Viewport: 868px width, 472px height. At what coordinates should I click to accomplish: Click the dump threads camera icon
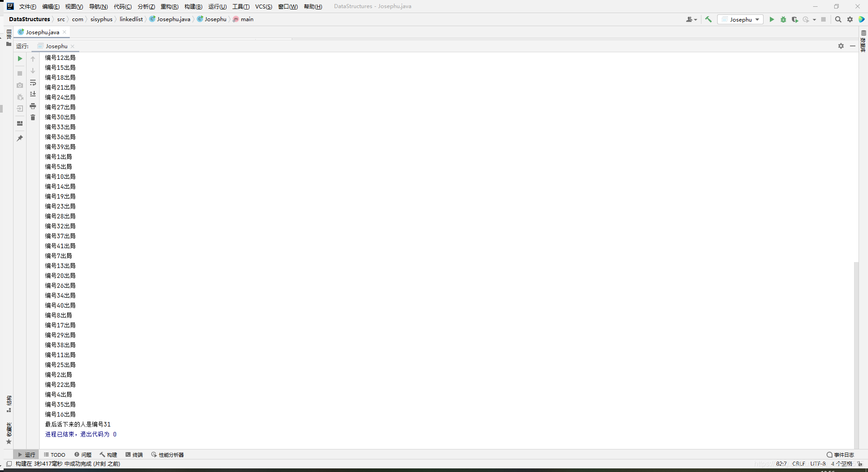[x=20, y=85]
